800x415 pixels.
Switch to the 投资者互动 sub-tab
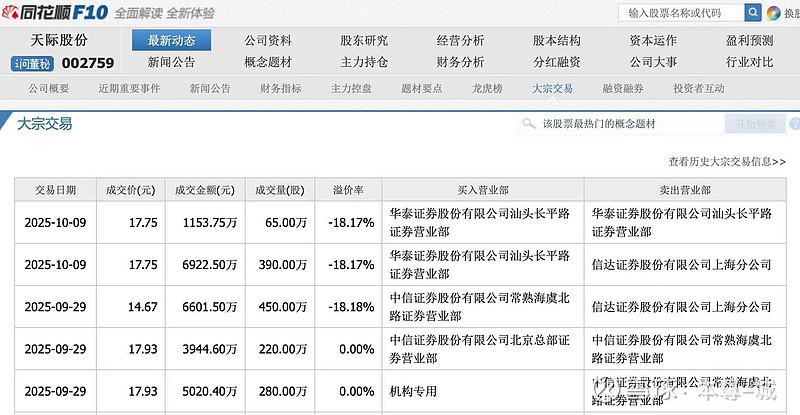click(x=698, y=88)
